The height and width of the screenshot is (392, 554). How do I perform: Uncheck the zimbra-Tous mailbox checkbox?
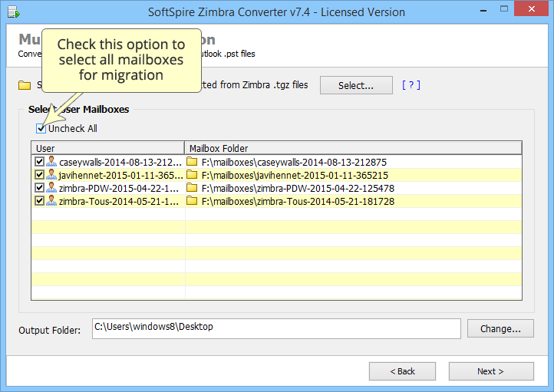pos(39,201)
